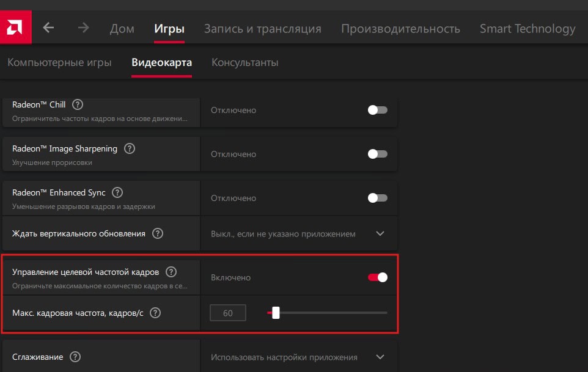Click Уменьшение разрывов кадров и задержки text

point(84,206)
